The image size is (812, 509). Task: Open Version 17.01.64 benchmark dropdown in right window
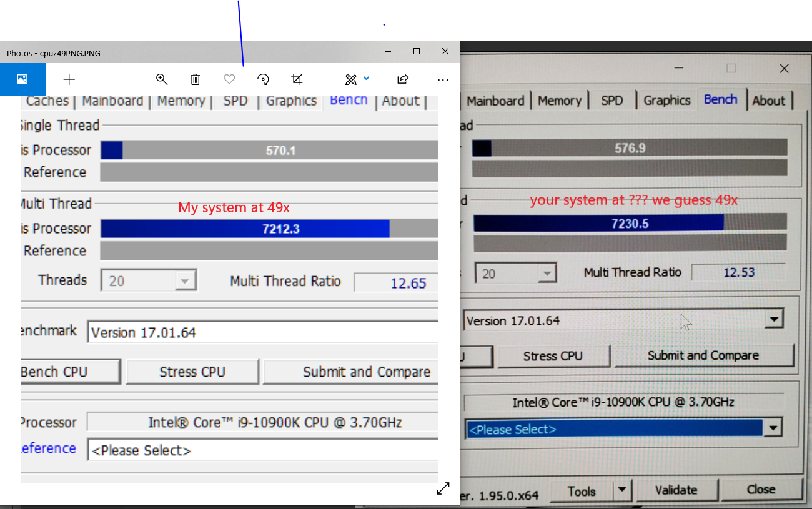(774, 320)
